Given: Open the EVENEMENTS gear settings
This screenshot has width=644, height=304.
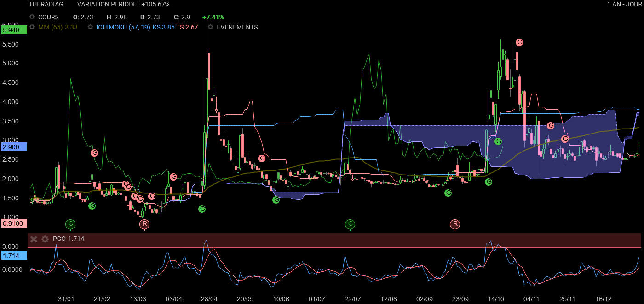Looking at the screenshot, I should tap(211, 27).
